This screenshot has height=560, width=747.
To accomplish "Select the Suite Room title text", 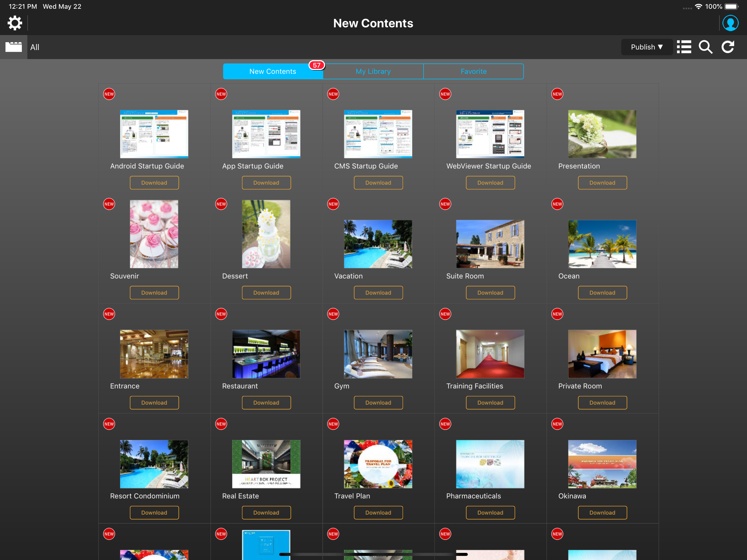I will (x=465, y=276).
